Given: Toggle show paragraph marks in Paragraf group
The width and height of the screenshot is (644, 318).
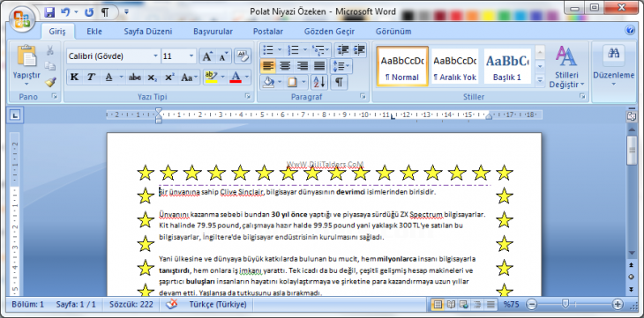Looking at the screenshot, I should (x=339, y=82).
